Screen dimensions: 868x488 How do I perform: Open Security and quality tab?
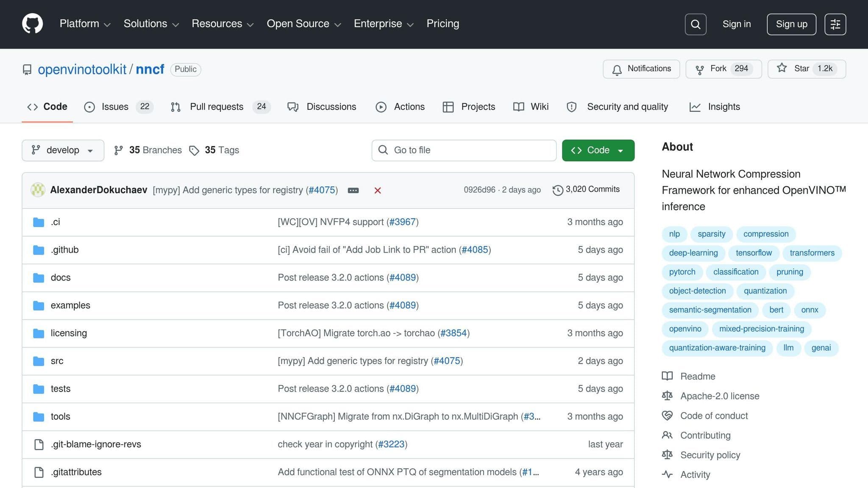click(618, 107)
